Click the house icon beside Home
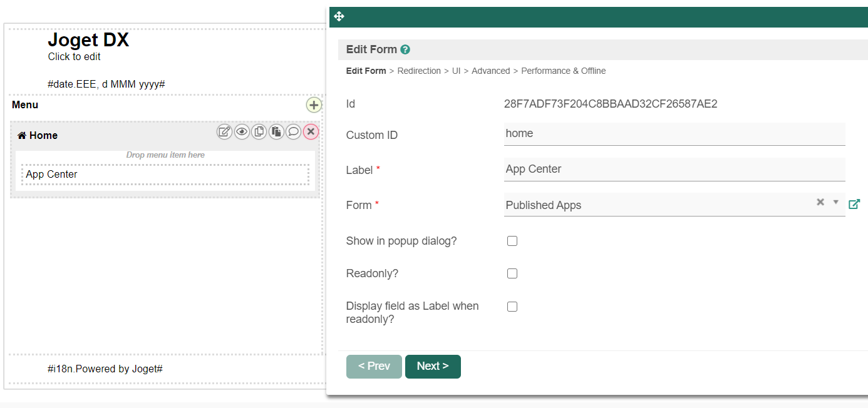This screenshot has width=868, height=408. (x=22, y=135)
